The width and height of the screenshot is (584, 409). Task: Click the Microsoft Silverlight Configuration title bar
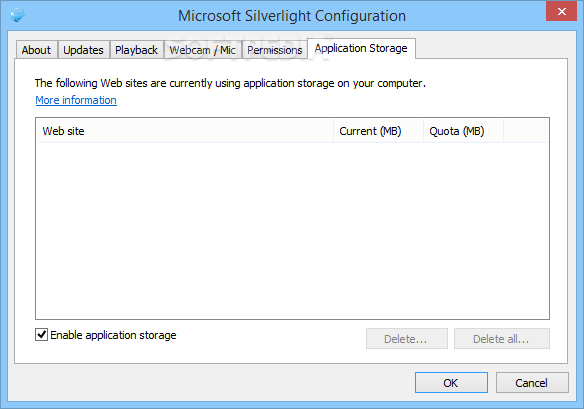click(292, 16)
